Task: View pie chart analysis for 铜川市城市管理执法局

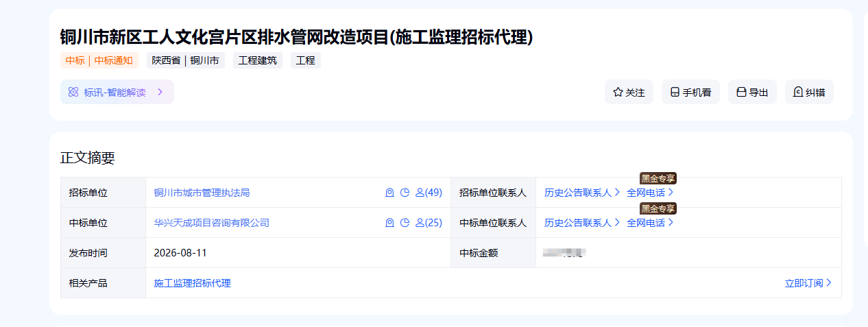Action: coord(405,193)
